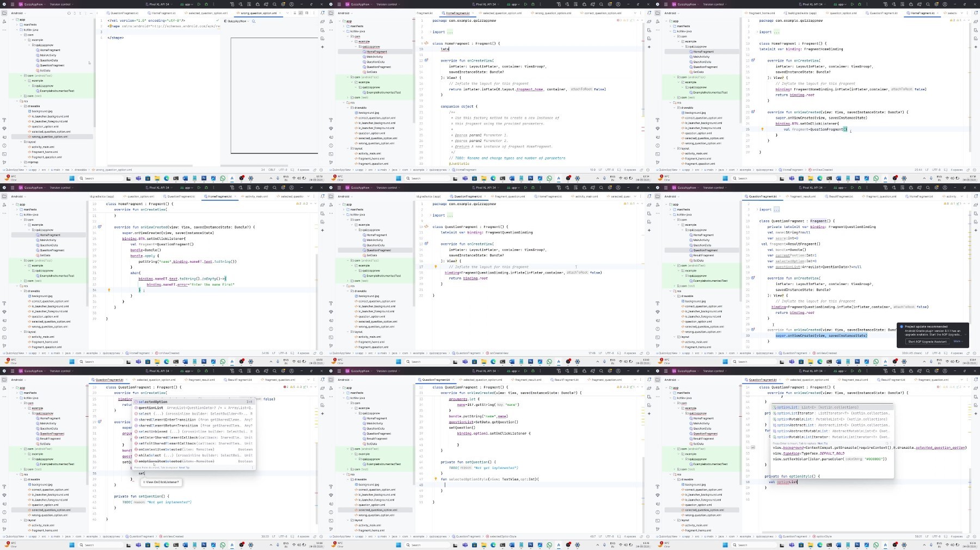Open Gemini sparkle icon in top-middle window
The height and width of the screenshot is (550, 980).
pyautogui.click(x=649, y=47)
